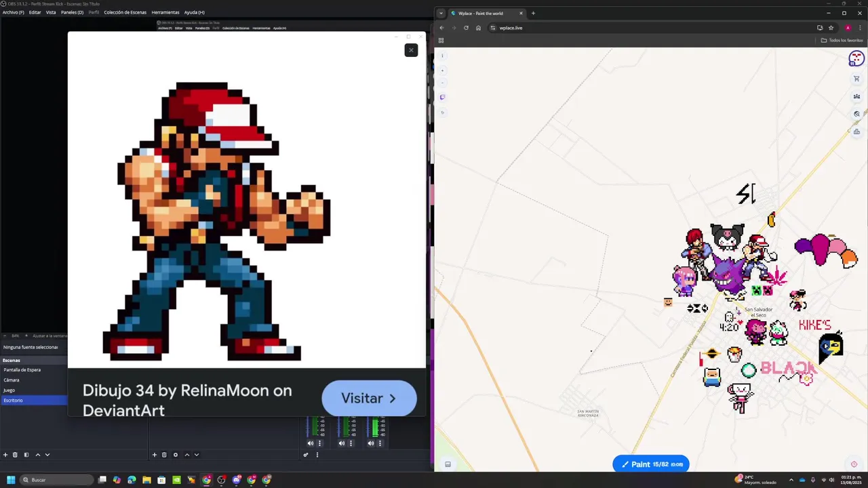Open Chrome apps grid in bookmarks bar

(441, 40)
